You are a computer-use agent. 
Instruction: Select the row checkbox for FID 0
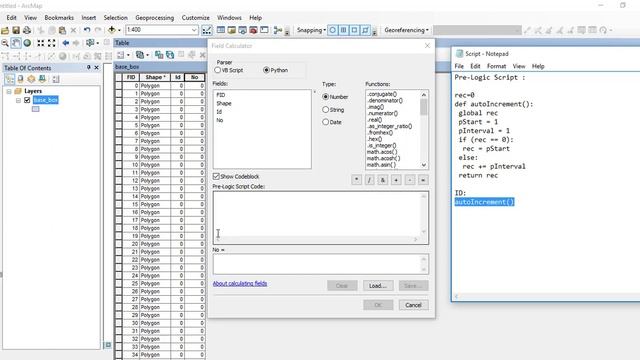point(119,86)
